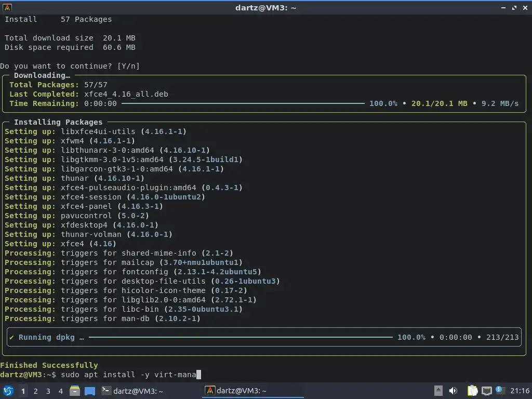Click the show desktop icon in the panel
The height and width of the screenshot is (399, 532).
pos(90,391)
